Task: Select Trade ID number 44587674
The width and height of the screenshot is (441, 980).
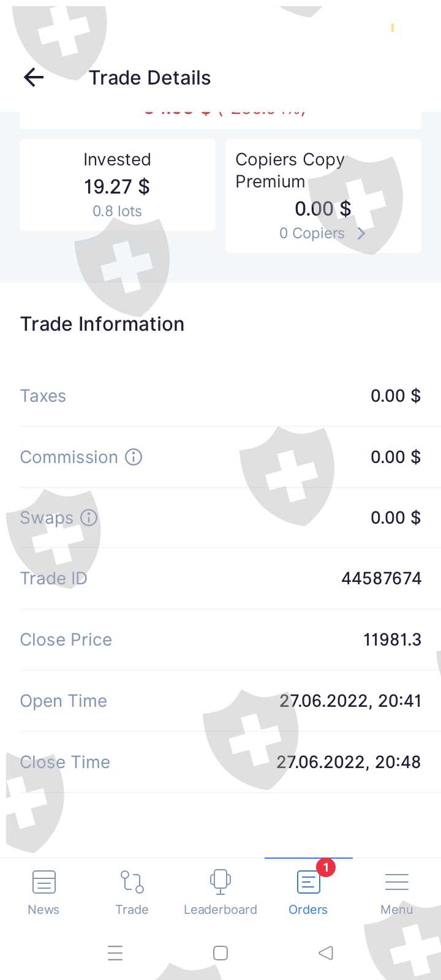Action: (x=381, y=578)
